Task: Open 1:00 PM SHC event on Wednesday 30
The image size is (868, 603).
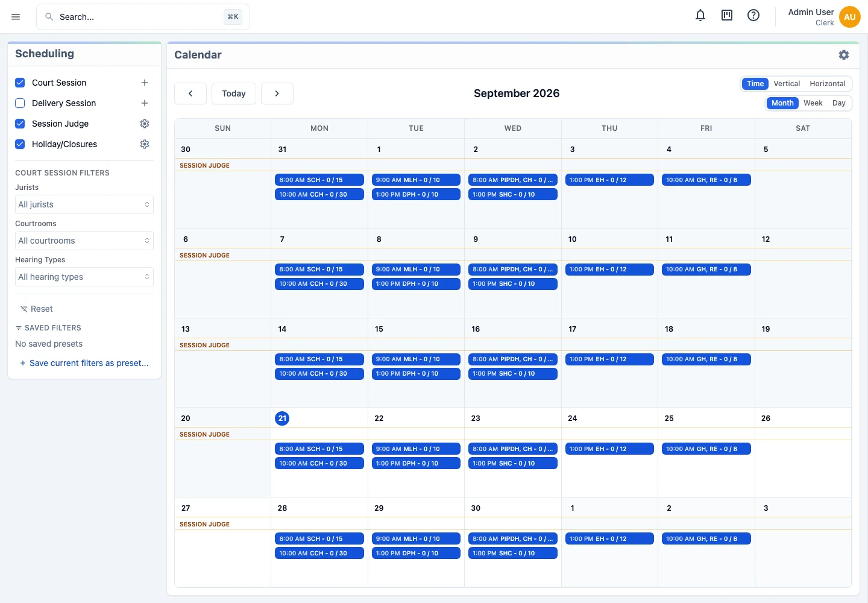Action: point(513,554)
